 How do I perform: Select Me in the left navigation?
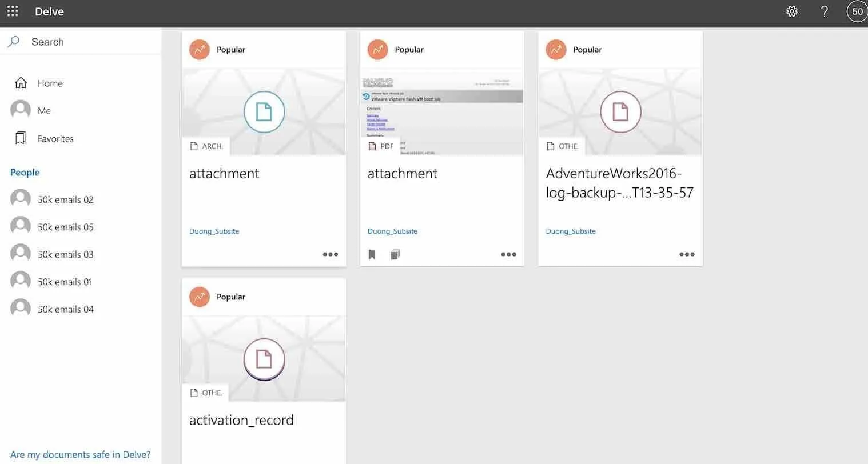[x=44, y=111]
